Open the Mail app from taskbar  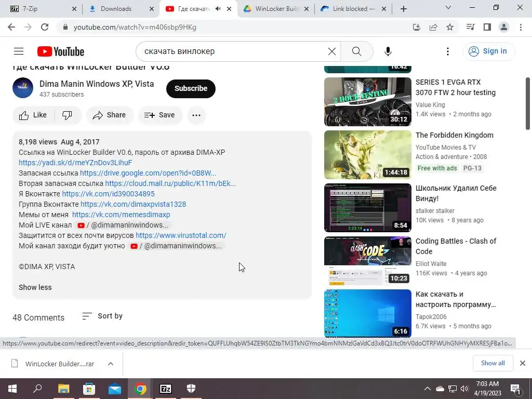(115, 389)
